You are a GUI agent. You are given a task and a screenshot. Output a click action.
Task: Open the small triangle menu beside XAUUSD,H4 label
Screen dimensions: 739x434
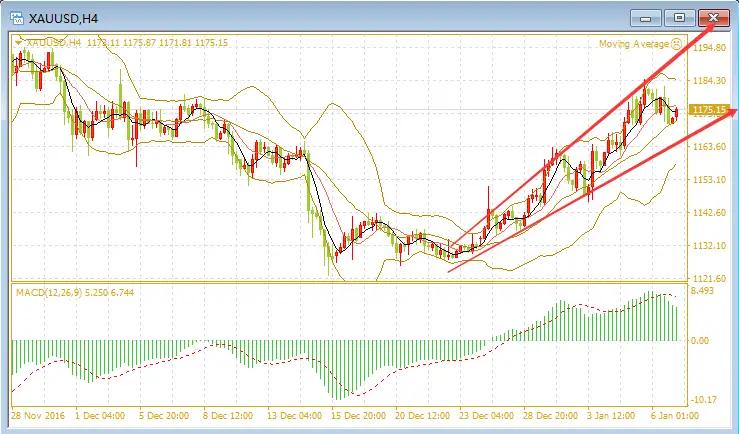point(18,43)
